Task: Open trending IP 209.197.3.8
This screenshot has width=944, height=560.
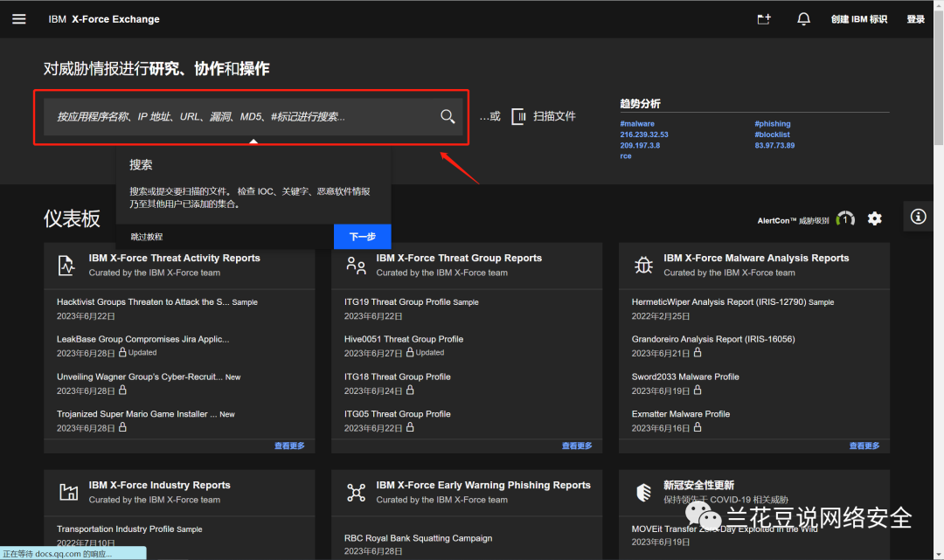Action: click(640, 146)
